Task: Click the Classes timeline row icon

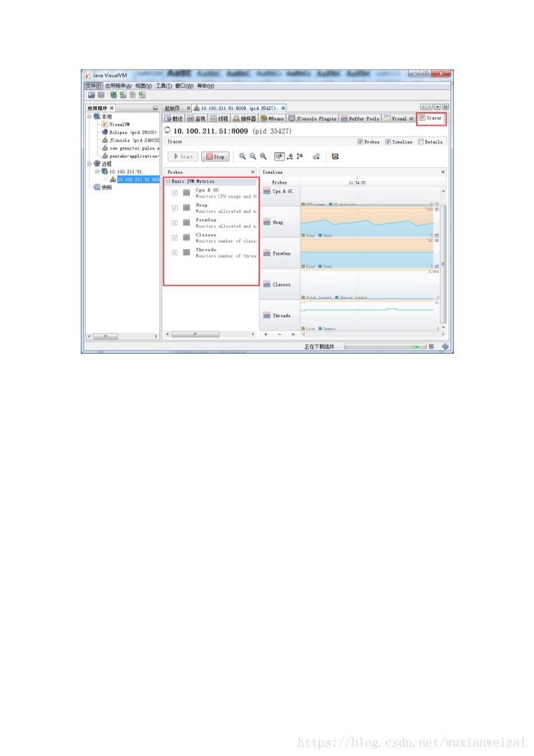Action: 267,284
